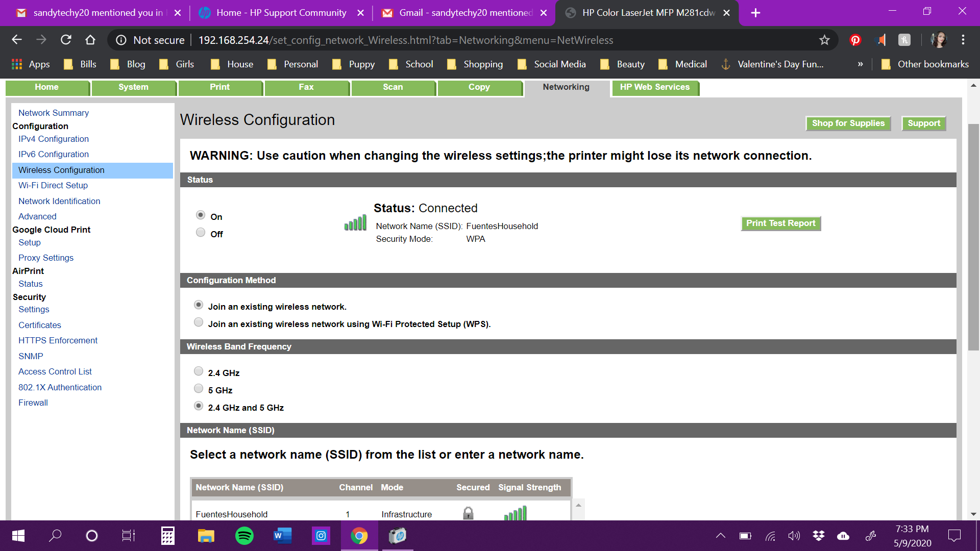The image size is (980, 551).
Task: Bookmark this page with the star icon
Action: 824,40
